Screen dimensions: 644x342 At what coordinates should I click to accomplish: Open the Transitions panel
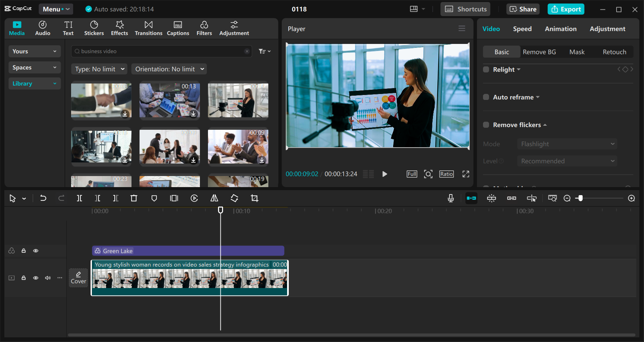pos(148,28)
